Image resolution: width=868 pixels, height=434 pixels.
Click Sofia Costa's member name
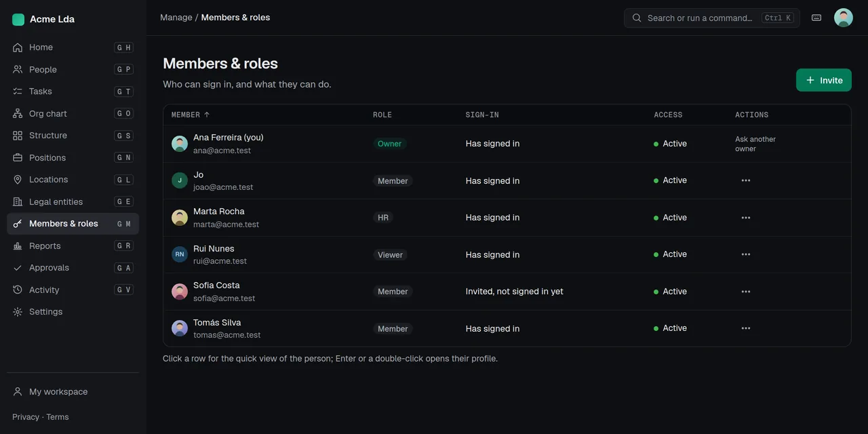tap(216, 285)
